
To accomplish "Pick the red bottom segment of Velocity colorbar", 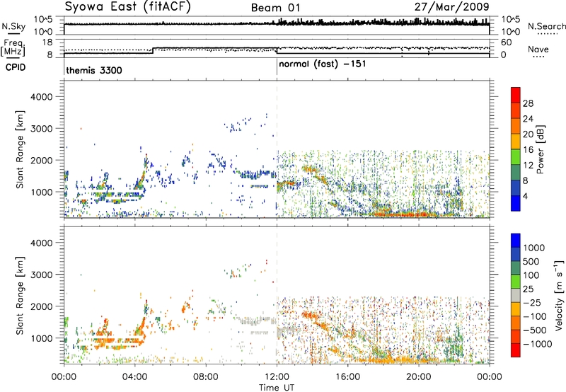I will click(x=516, y=350).
